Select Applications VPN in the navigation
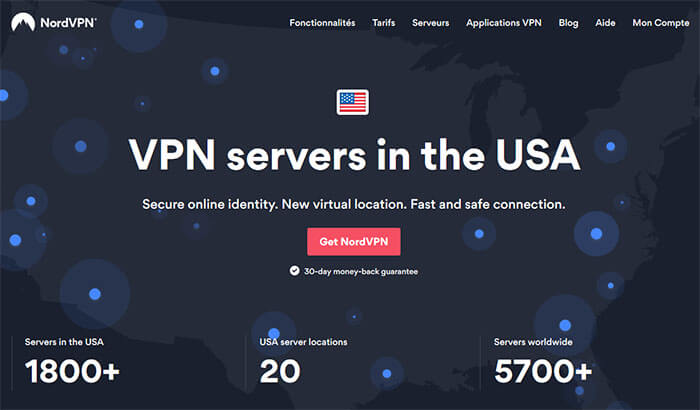 (x=504, y=23)
